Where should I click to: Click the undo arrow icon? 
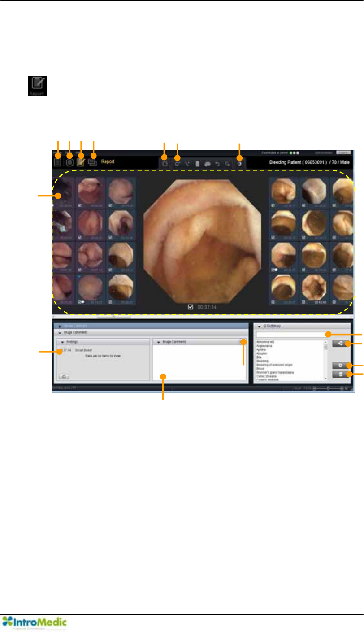[x=218, y=164]
